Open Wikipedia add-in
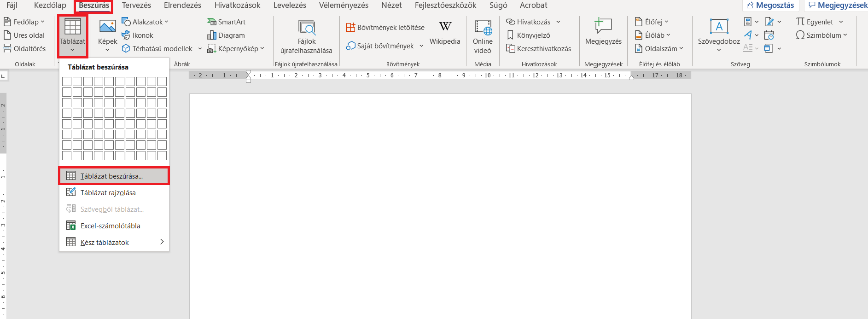868x319 pixels. [x=444, y=32]
